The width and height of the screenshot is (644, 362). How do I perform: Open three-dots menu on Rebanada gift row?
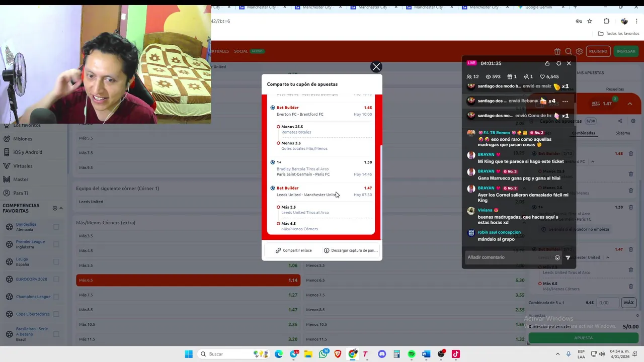click(x=565, y=101)
